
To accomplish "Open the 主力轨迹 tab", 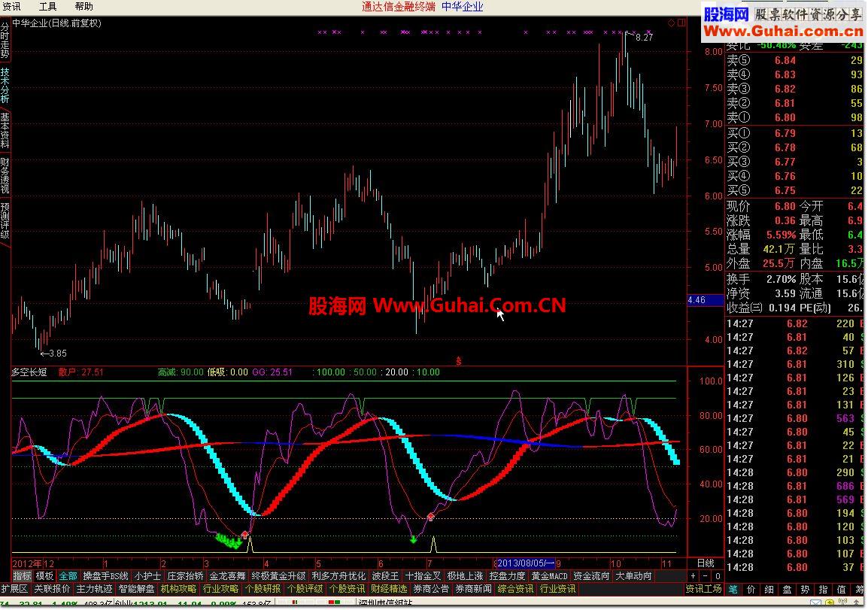I will tap(94, 589).
